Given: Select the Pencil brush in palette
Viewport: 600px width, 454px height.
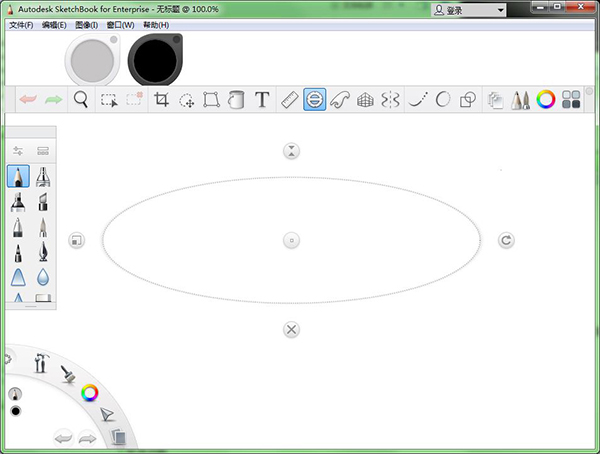Looking at the screenshot, I should pos(18,176).
